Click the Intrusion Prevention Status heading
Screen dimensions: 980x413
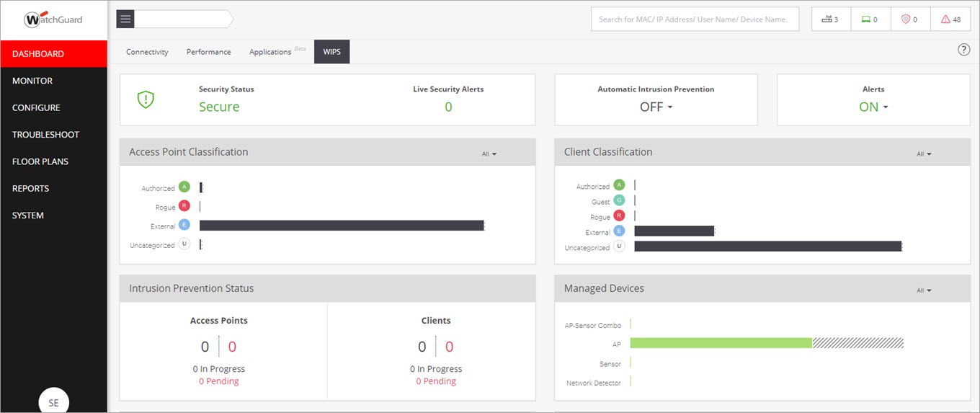(x=192, y=288)
